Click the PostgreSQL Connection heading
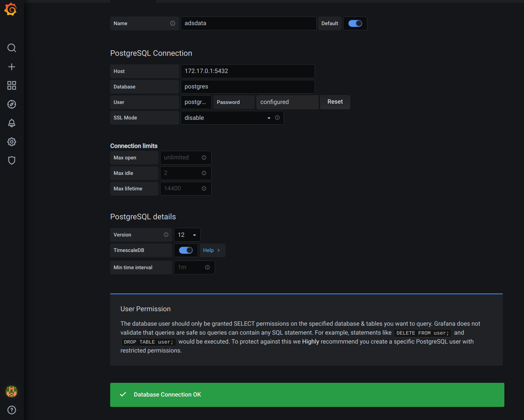Viewport: 524px width, 420px height. (x=151, y=53)
